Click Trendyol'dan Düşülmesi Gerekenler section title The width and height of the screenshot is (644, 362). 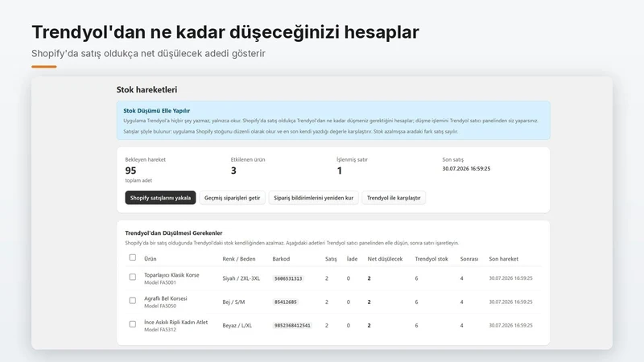click(173, 232)
